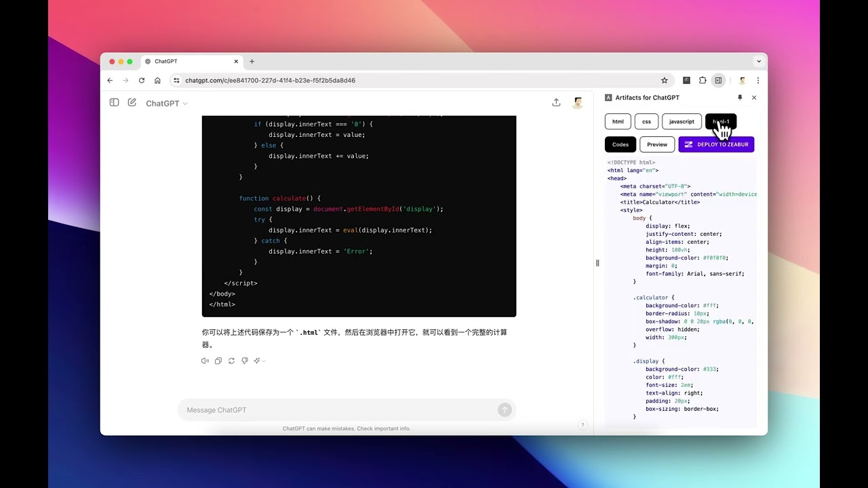Viewport: 868px width, 488px height.
Task: Select the javascript artifact tab
Action: tap(682, 121)
